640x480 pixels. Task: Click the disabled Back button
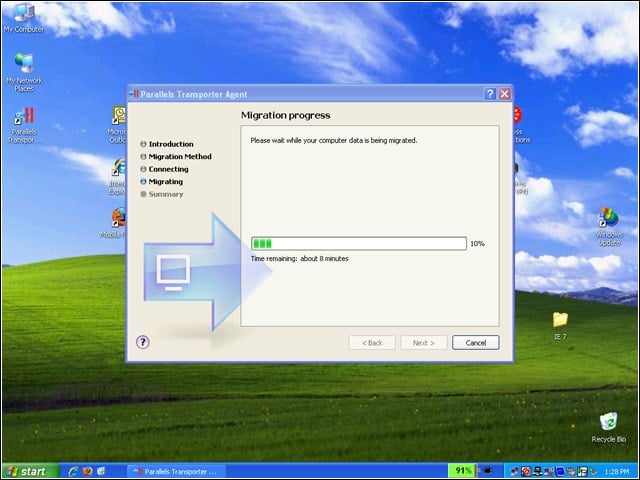point(372,343)
